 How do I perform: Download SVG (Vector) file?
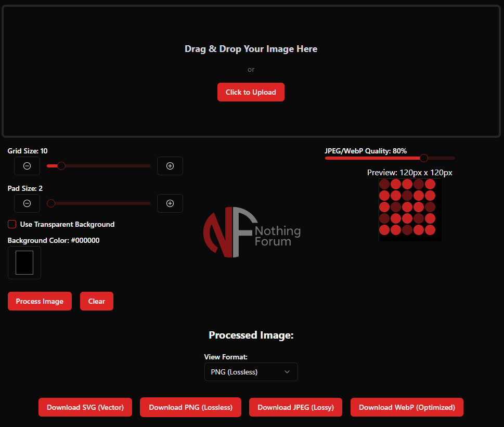click(x=85, y=407)
